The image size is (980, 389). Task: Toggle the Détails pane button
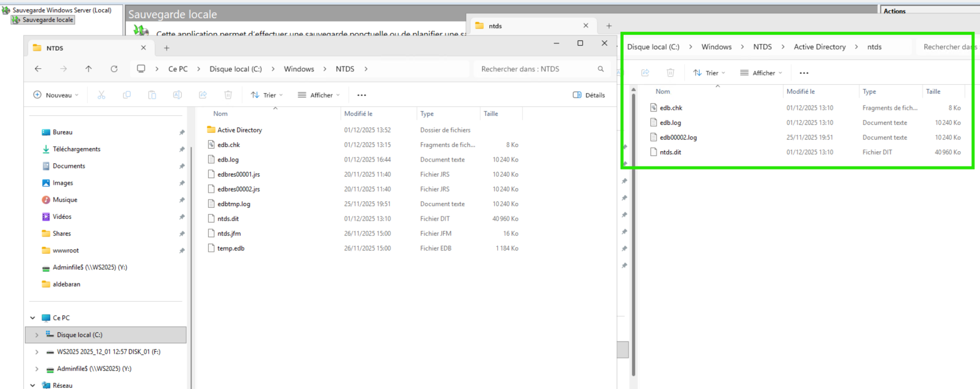tap(589, 95)
